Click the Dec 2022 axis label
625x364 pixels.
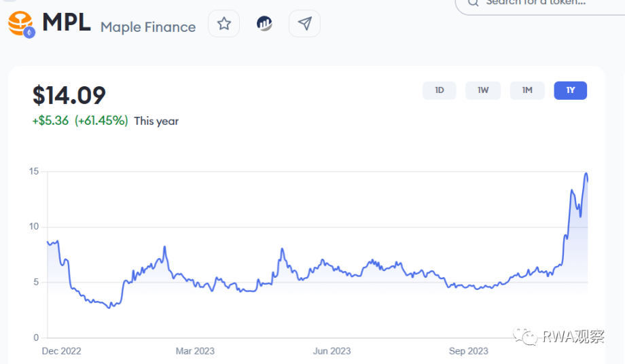61,351
